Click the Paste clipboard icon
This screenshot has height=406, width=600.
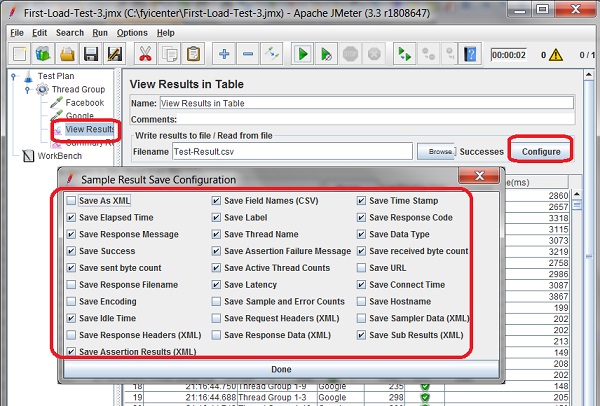(193, 54)
